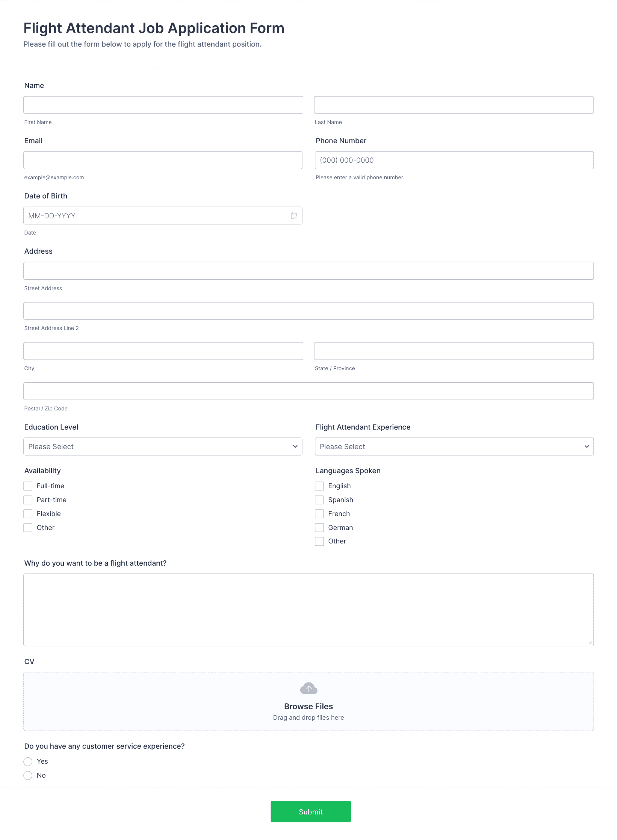The image size is (617, 840).
Task: Focus the First Name field
Action: [163, 105]
